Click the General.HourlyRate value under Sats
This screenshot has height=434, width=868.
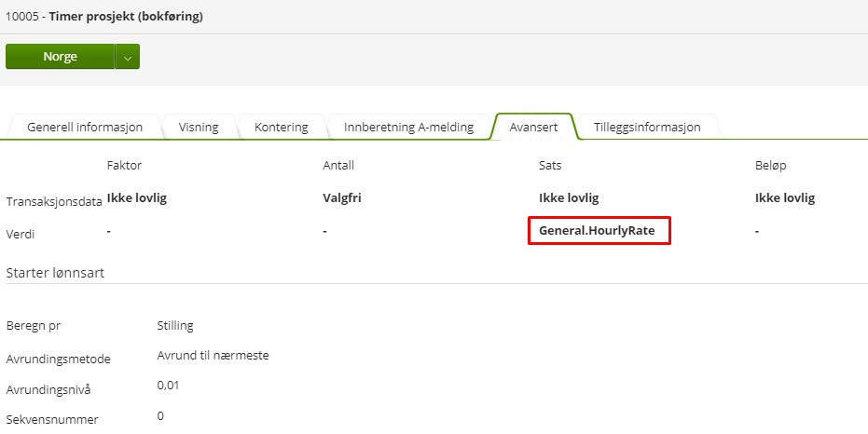(598, 231)
